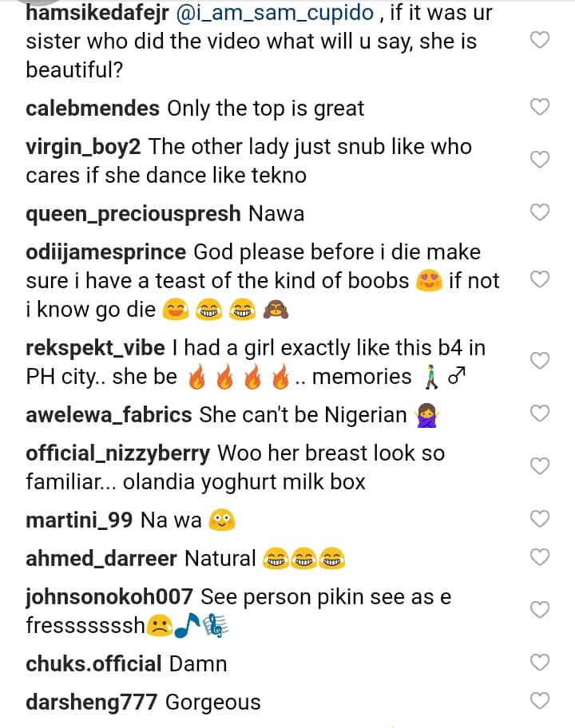Toggle like on johnsonokoh007's comment

(541, 610)
